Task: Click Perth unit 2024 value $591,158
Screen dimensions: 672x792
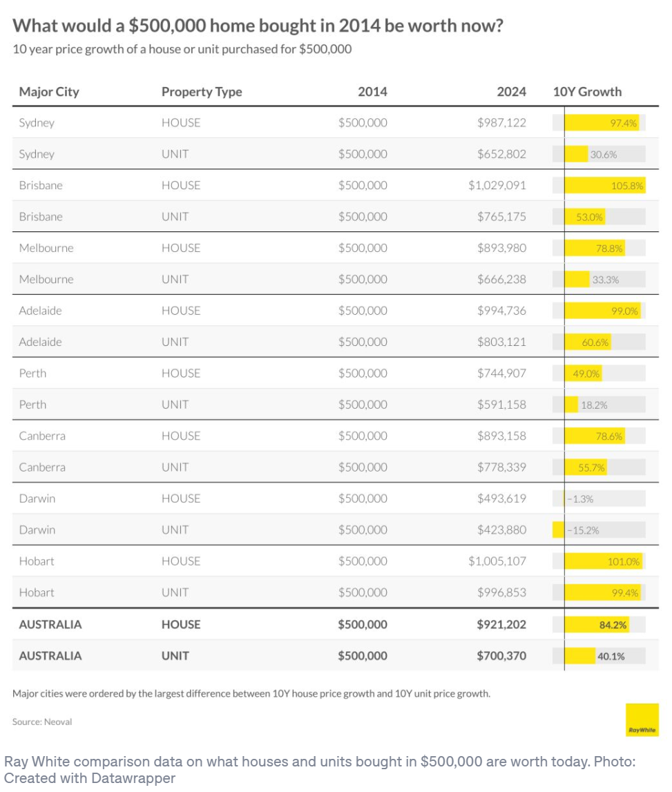Action: tap(501, 405)
